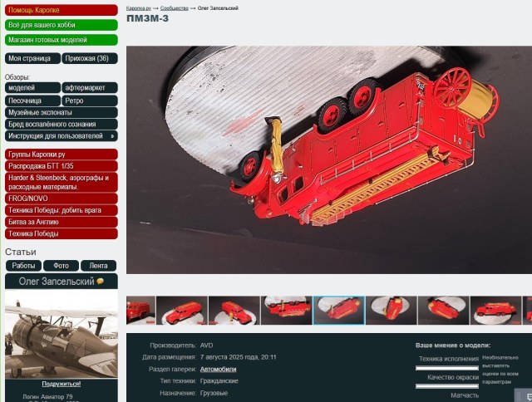Open the first thumbnail in the strip
The height and width of the screenshot is (402, 532).
(x=140, y=311)
